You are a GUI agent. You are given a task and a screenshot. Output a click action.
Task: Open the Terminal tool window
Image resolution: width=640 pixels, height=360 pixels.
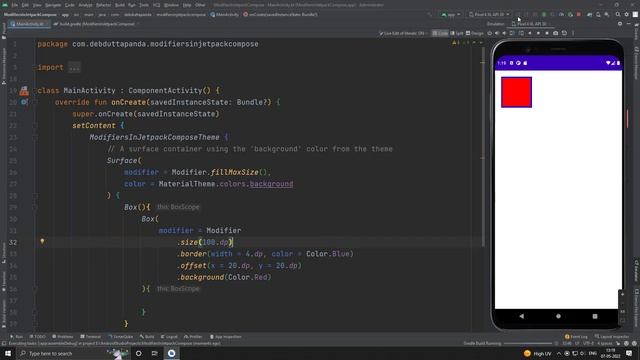click(x=90, y=337)
